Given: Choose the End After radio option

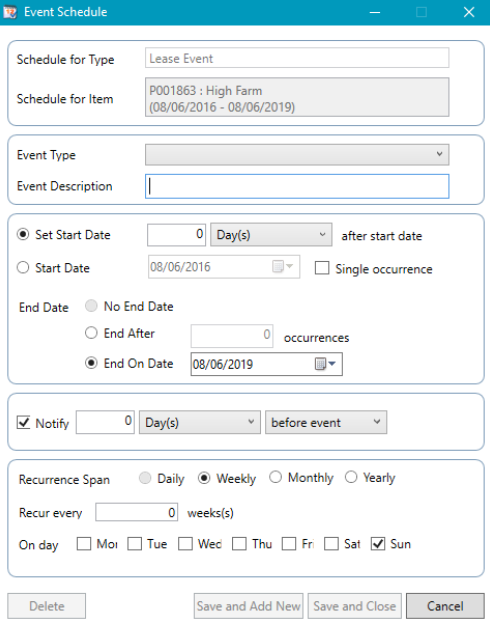Looking at the screenshot, I should click(91, 333).
